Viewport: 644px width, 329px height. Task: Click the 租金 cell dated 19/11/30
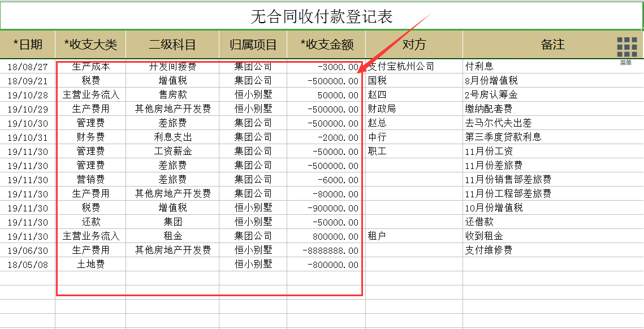[172, 235]
